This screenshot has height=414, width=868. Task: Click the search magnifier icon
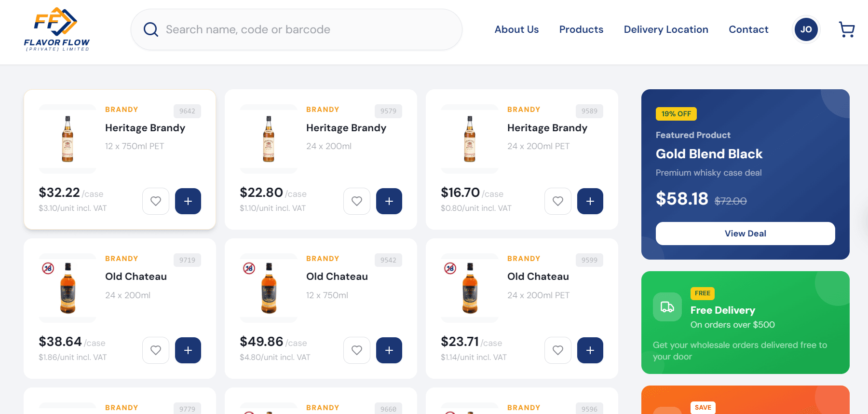click(150, 29)
